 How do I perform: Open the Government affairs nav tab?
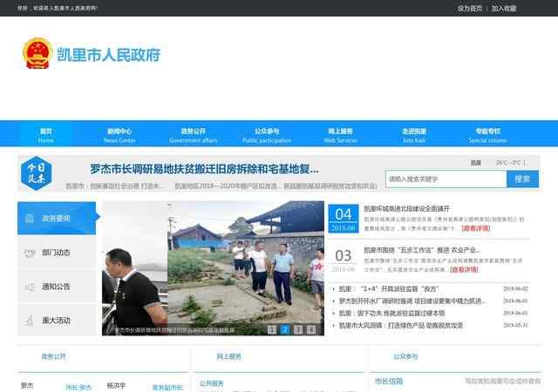194,135
